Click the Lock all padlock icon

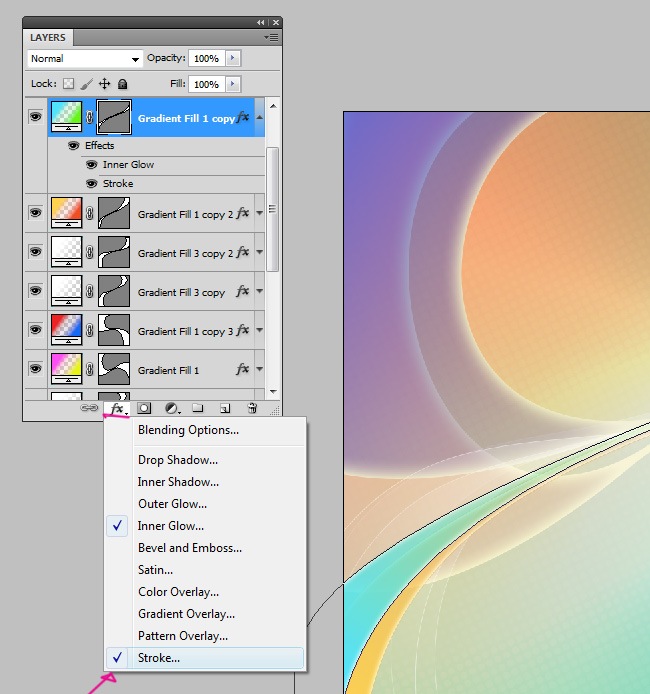click(122, 84)
